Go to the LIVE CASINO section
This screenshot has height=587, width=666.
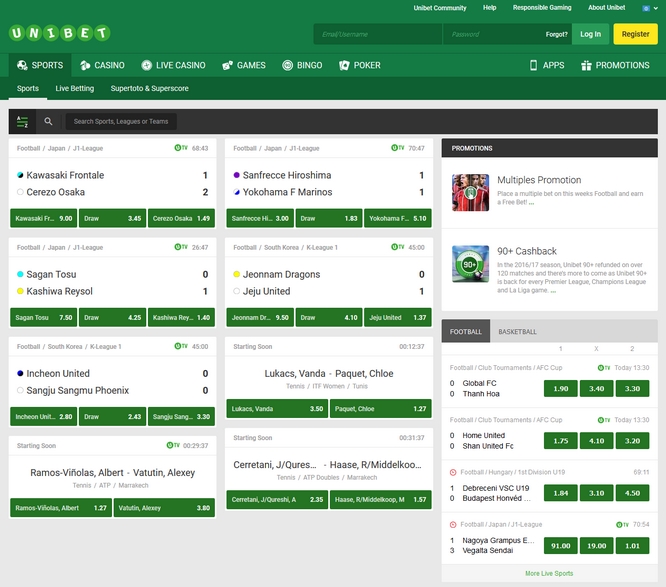pyautogui.click(x=173, y=65)
